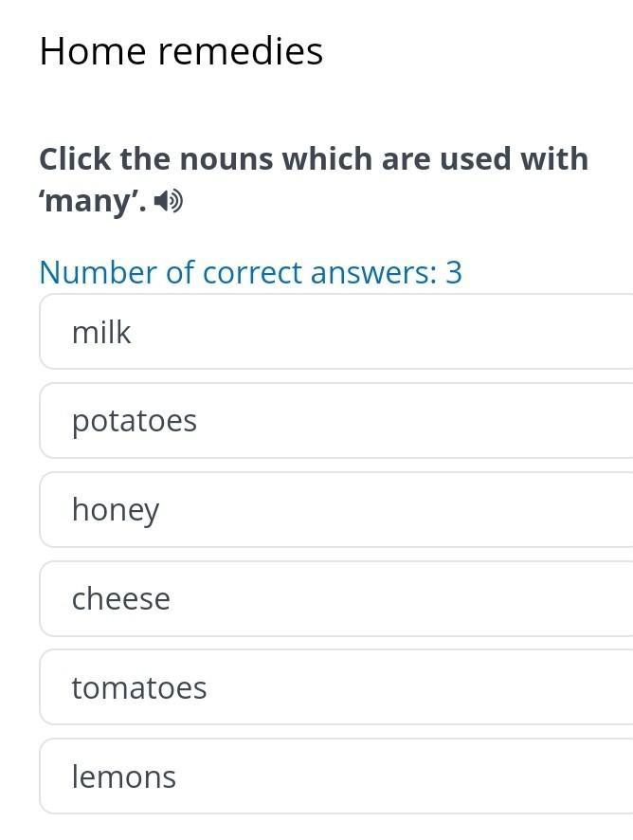Click the word "Home" in the title
This screenshot has width=633, height=840.
point(93,51)
